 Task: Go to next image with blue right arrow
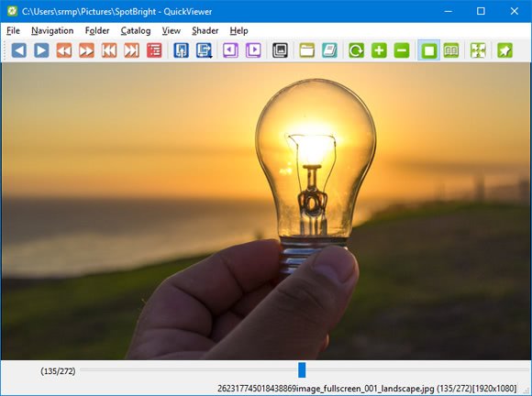click(41, 50)
